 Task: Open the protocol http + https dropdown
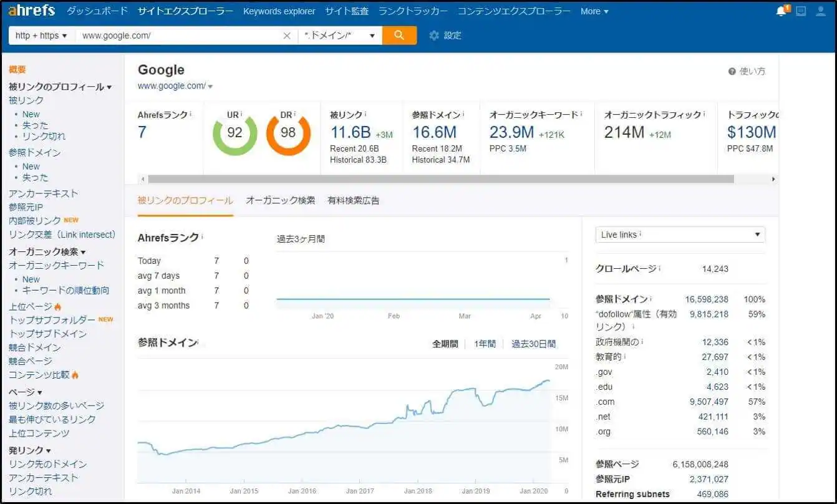pos(41,36)
